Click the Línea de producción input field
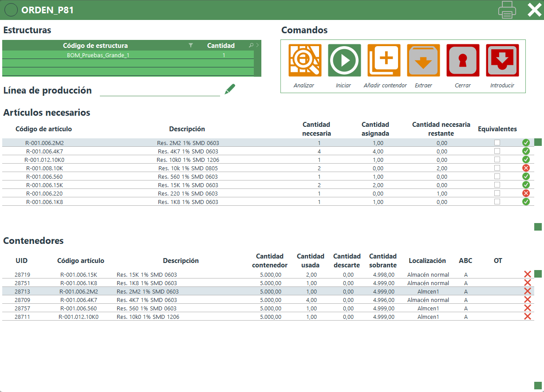This screenshot has width=544, height=392. tap(160, 90)
